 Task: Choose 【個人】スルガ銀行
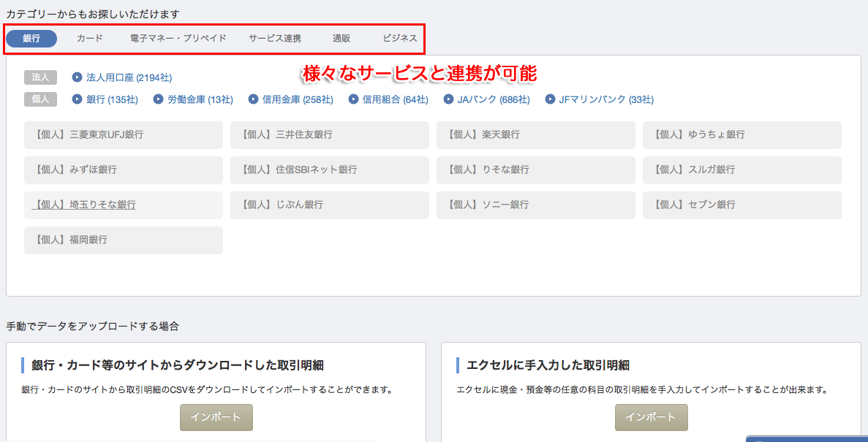point(742,169)
